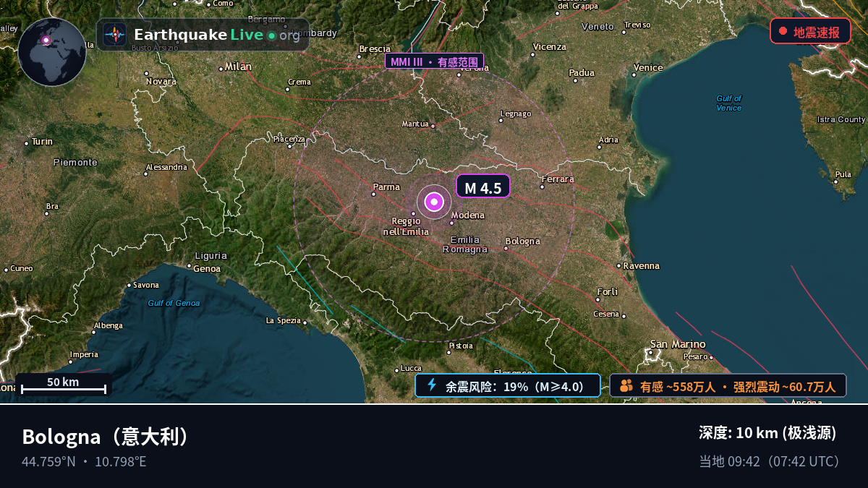
Task: Click the Piemonte region label
Action: pyautogui.click(x=75, y=163)
